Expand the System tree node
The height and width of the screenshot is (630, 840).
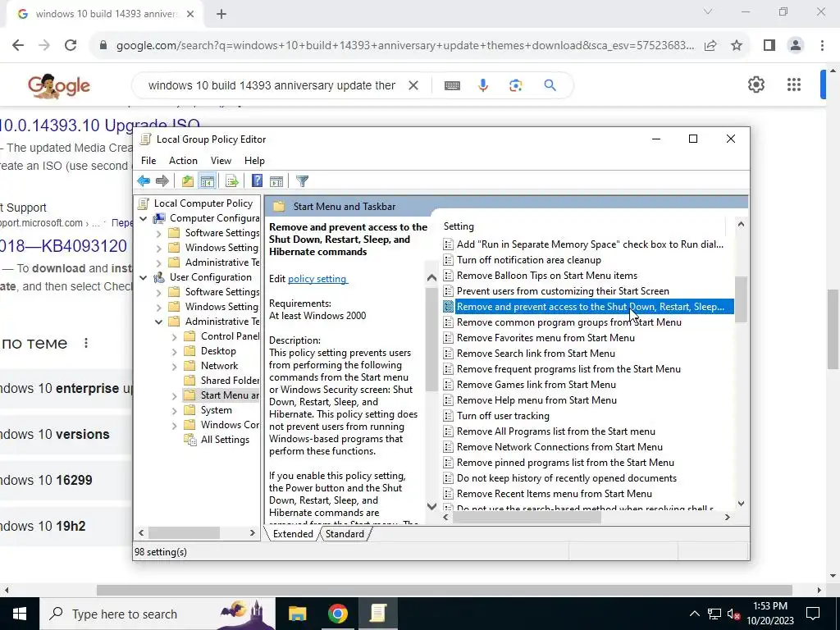point(174,411)
